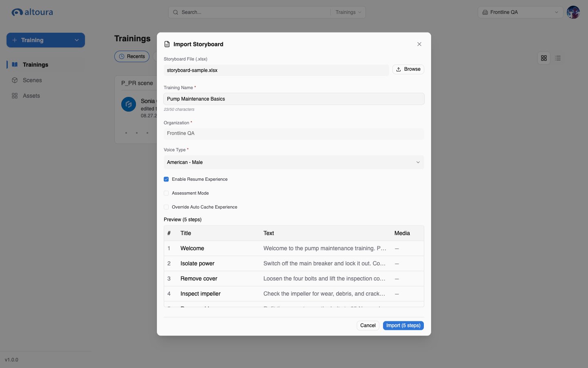588x368 pixels.
Task: Select the Recents filter tab
Action: coord(132,56)
